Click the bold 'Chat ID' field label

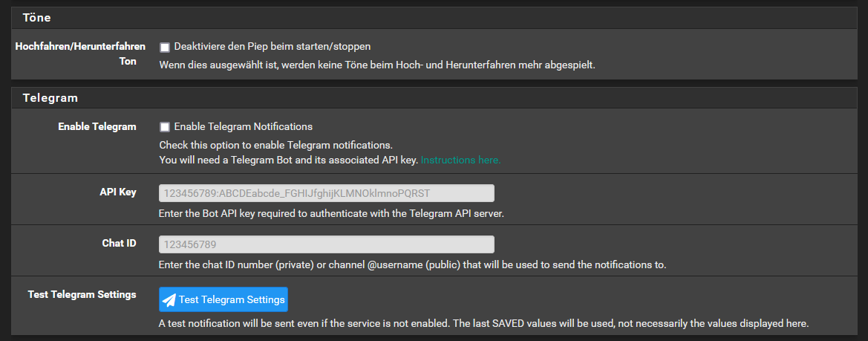pos(119,243)
